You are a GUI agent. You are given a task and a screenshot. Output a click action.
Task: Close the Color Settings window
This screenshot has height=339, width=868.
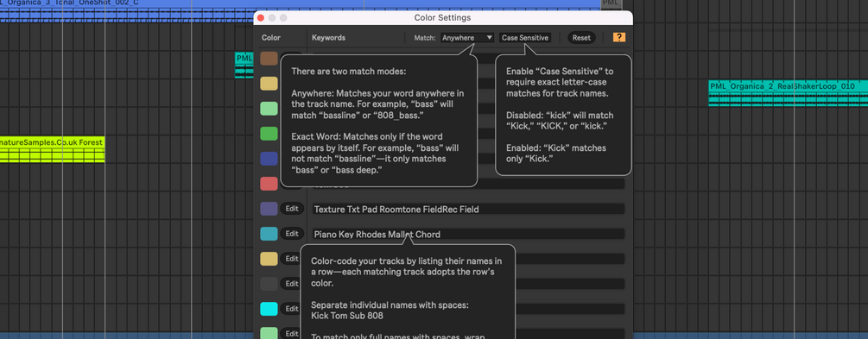tap(261, 18)
